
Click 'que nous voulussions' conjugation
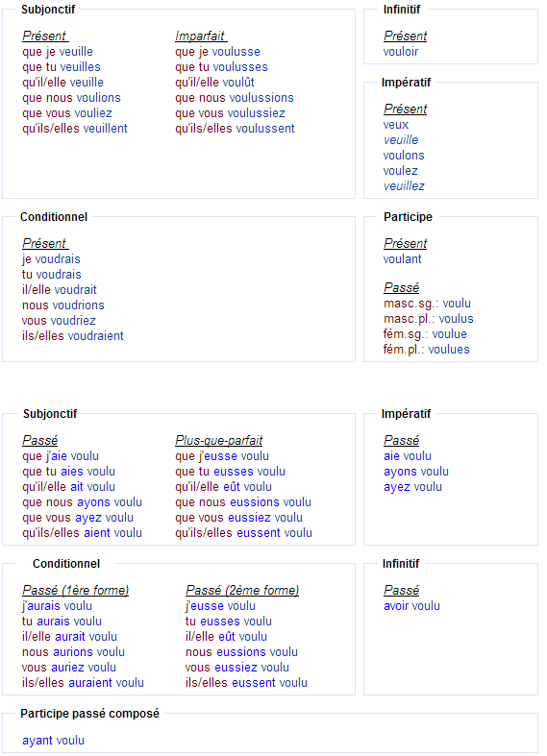pyautogui.click(x=235, y=98)
